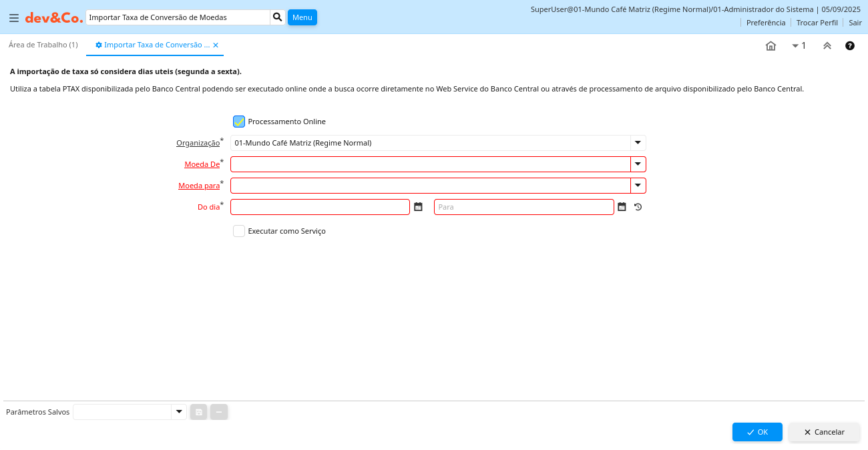Image resolution: width=868 pixels, height=450 pixels.
Task: Click the blue Menu button
Action: pos(302,17)
